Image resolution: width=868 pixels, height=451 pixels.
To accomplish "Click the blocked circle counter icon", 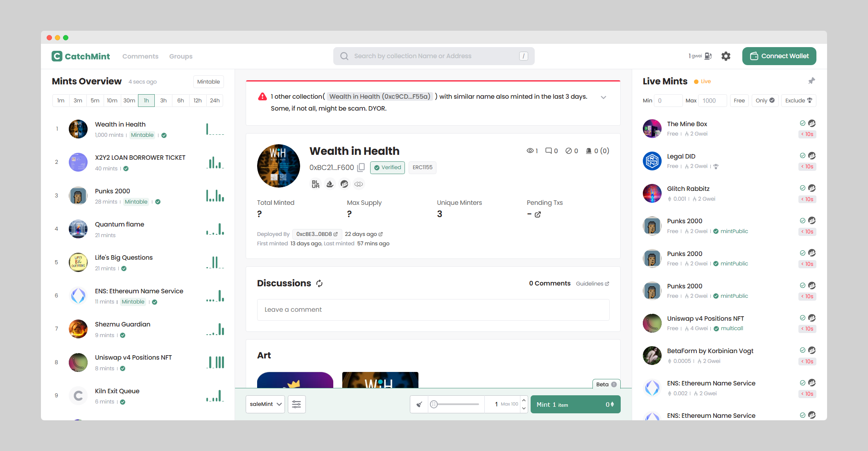I will (x=569, y=151).
